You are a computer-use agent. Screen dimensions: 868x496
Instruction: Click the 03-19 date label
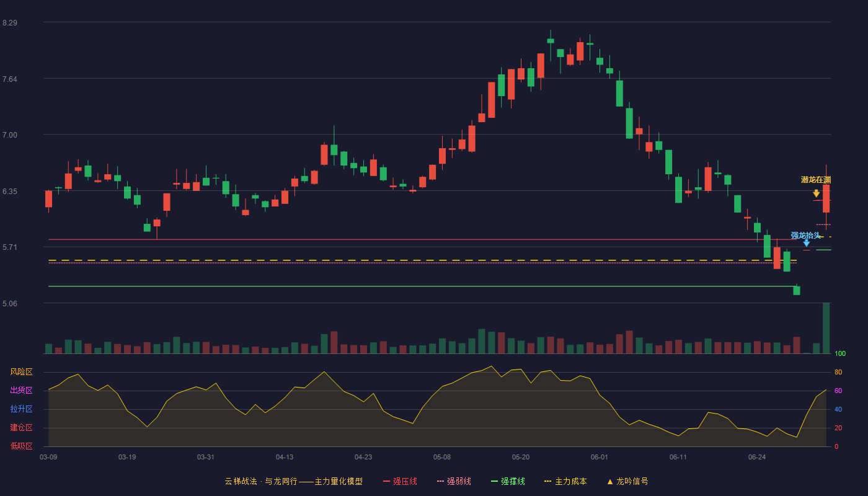tap(127, 457)
